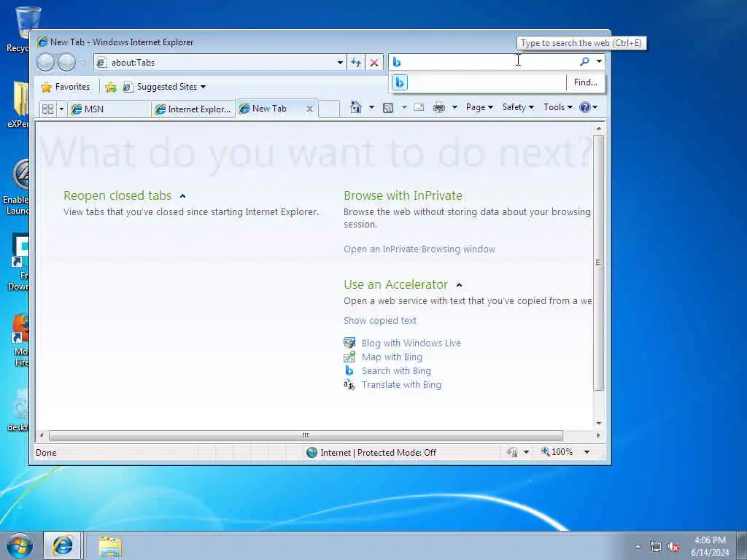
Task: Open the Tools menu
Action: point(558,107)
